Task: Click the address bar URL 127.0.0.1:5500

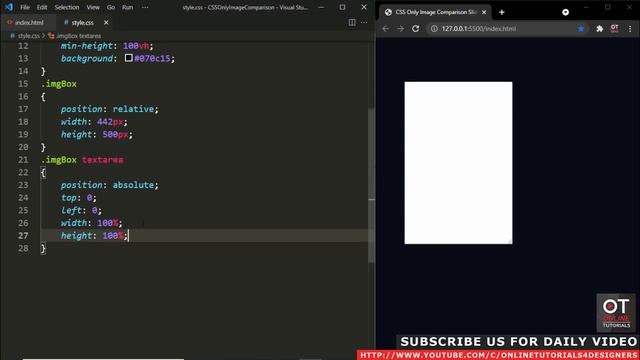Action: tap(479, 29)
